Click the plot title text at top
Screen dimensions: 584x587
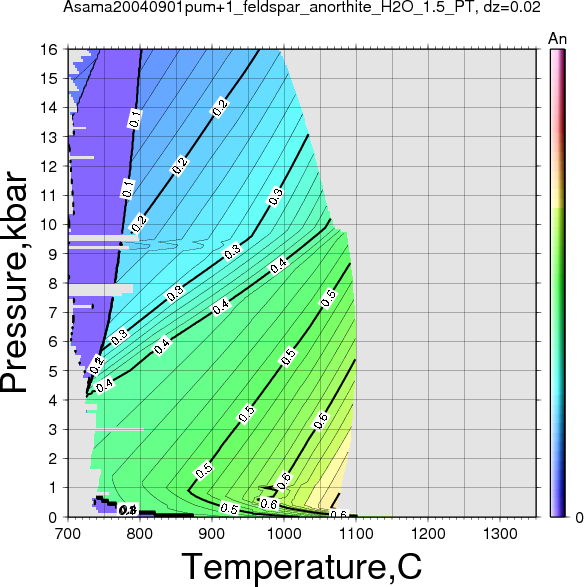[x=302, y=7]
